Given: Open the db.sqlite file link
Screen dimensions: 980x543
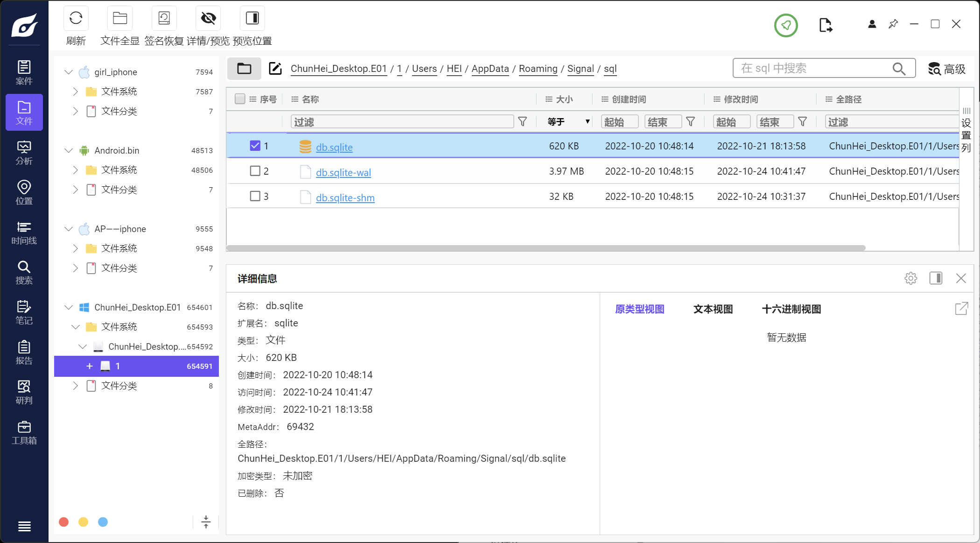Looking at the screenshot, I should click(334, 147).
